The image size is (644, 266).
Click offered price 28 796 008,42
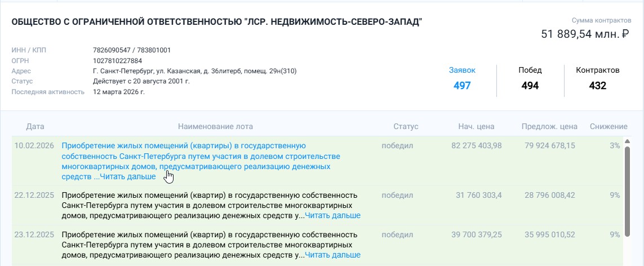coord(550,196)
